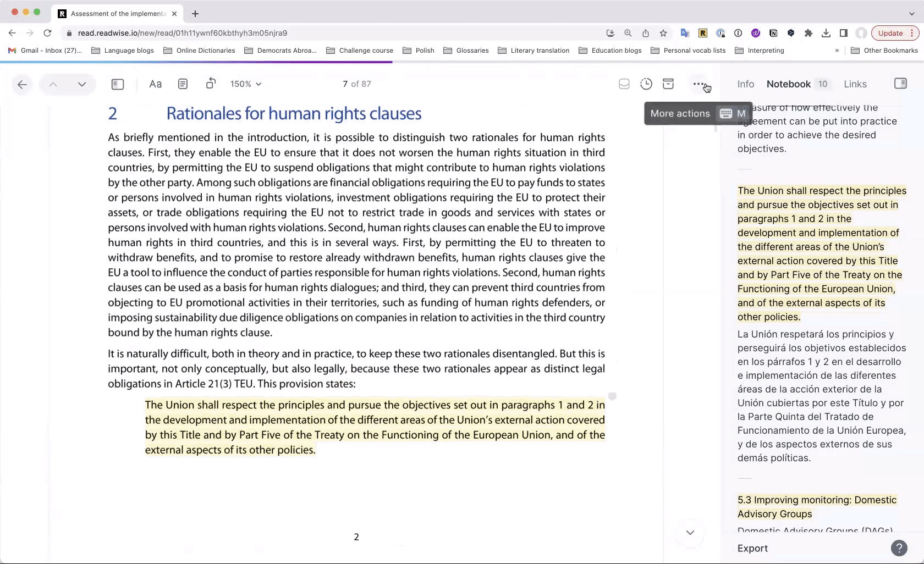Open the tab search dropdown arrow
Viewport: 924px width, 564px height.
pos(911,13)
